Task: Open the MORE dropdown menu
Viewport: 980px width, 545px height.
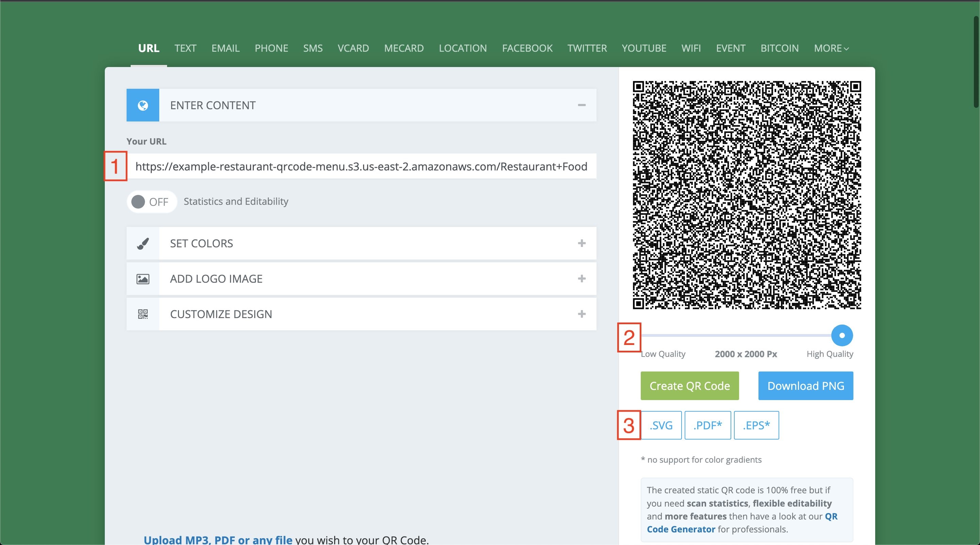Action: tap(830, 48)
